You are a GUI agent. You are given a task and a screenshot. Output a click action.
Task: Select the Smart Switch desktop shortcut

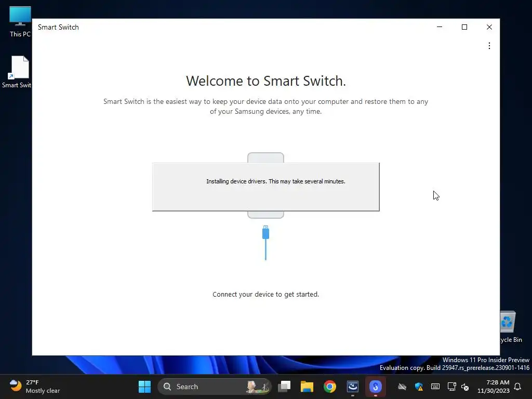[17, 72]
